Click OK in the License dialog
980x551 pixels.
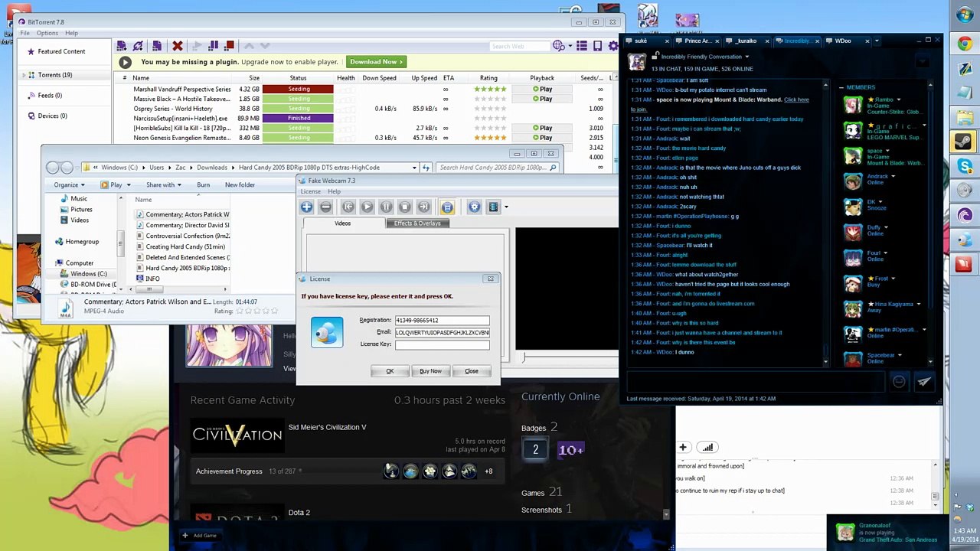(390, 371)
